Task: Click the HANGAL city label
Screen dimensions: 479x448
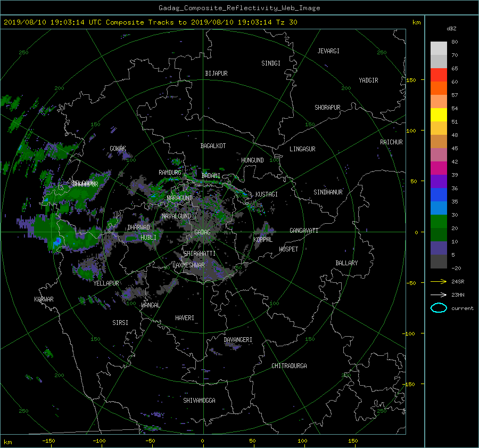Action: [x=150, y=305]
